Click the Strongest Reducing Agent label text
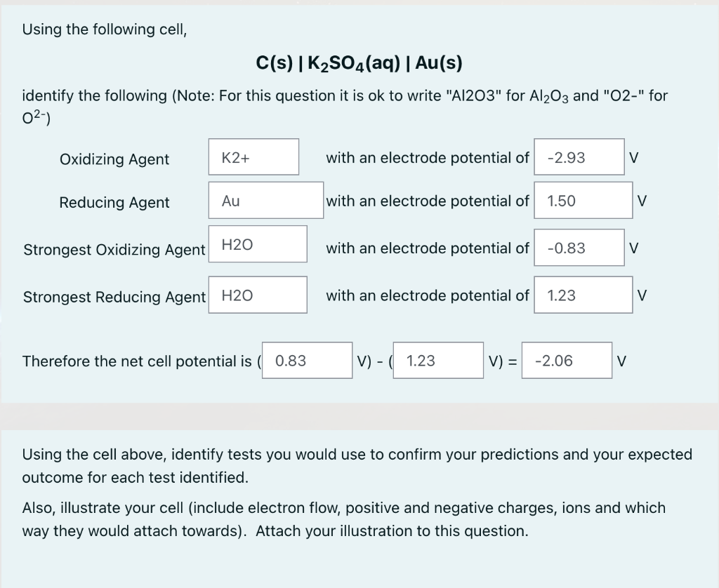This screenshot has height=588, width=719. point(113,298)
